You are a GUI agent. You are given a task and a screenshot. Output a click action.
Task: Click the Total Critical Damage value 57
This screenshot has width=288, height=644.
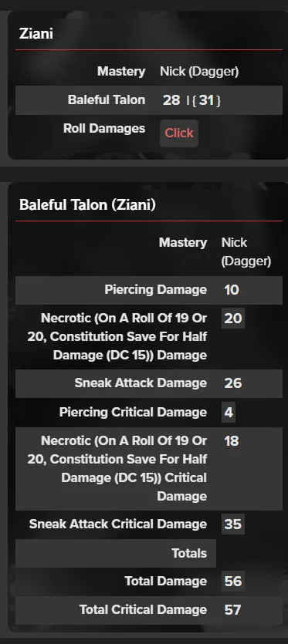[232, 610]
